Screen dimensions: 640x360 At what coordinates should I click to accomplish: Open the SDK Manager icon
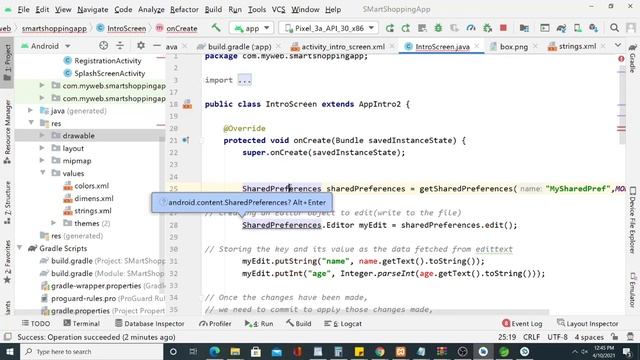coord(593,28)
